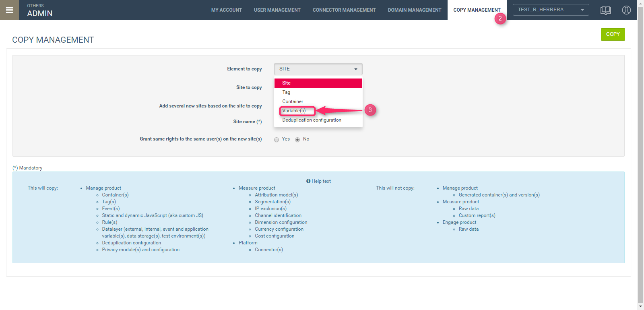This screenshot has height=310, width=644.
Task: Click the Help text info icon
Action: pyautogui.click(x=308, y=181)
